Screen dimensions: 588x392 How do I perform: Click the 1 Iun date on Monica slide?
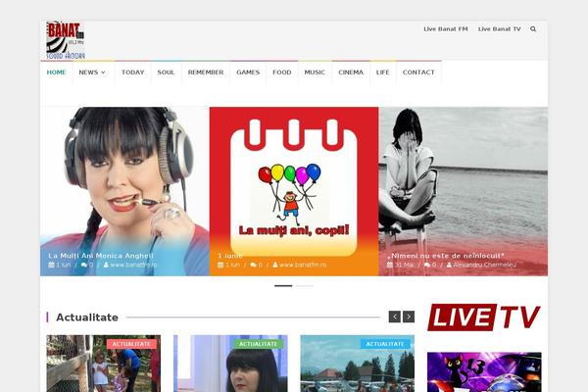coord(64,265)
